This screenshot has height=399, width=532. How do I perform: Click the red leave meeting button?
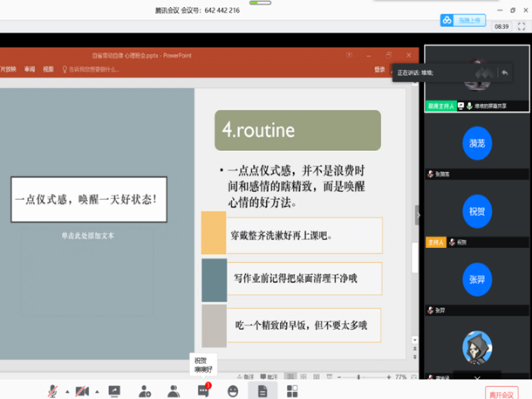[501, 393]
